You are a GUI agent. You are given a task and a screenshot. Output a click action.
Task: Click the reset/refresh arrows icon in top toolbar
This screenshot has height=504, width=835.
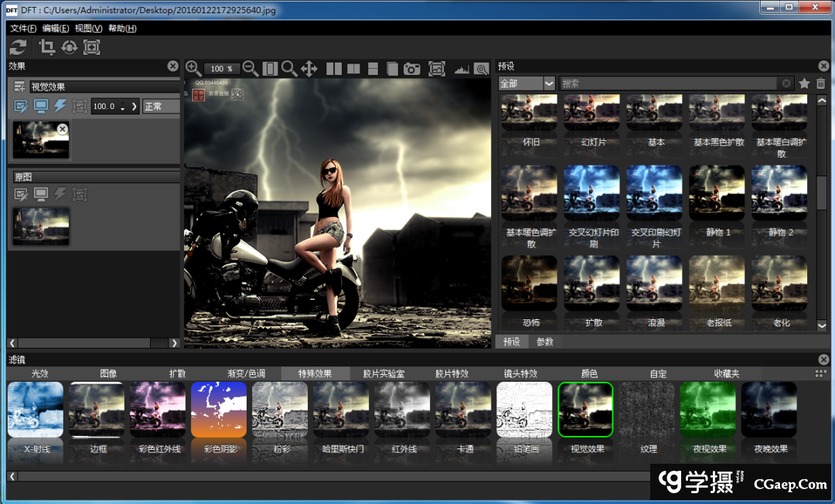(x=18, y=47)
